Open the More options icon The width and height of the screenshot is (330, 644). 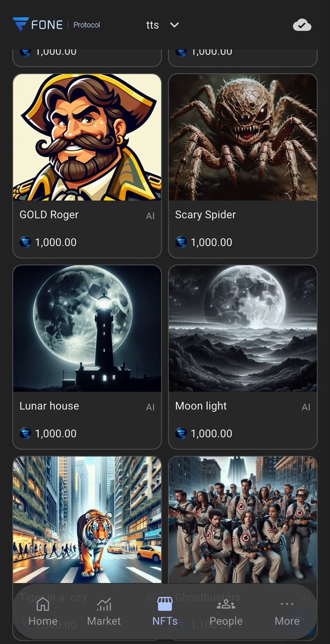(x=287, y=605)
